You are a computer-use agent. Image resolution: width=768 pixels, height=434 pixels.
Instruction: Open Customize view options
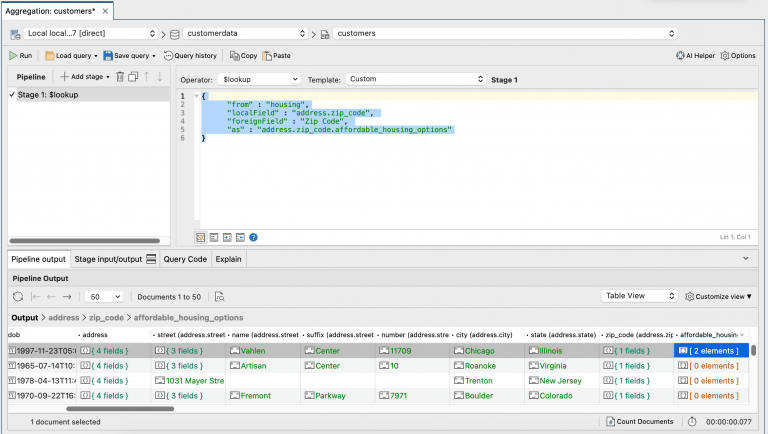(x=718, y=297)
